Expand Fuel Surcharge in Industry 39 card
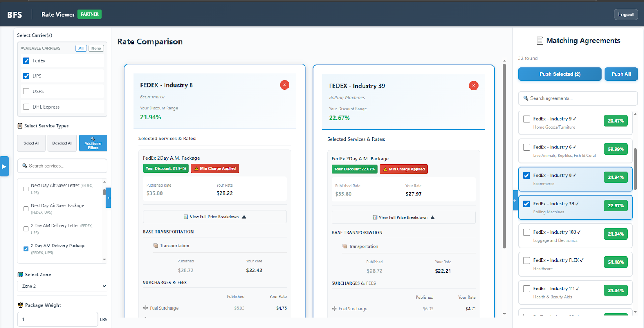This screenshot has height=328, width=644. coord(334,309)
